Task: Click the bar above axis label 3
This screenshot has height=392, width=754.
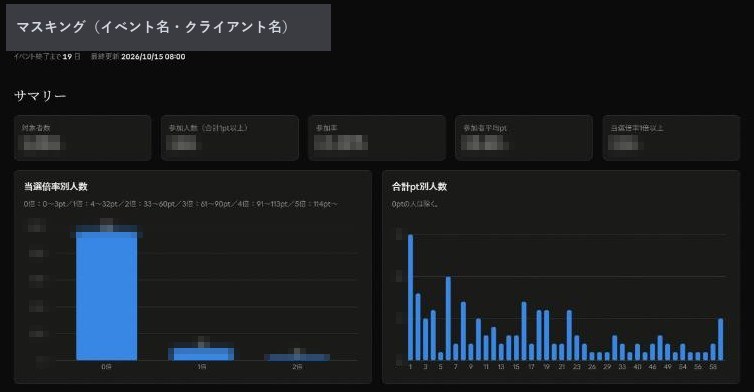Action: click(x=426, y=339)
